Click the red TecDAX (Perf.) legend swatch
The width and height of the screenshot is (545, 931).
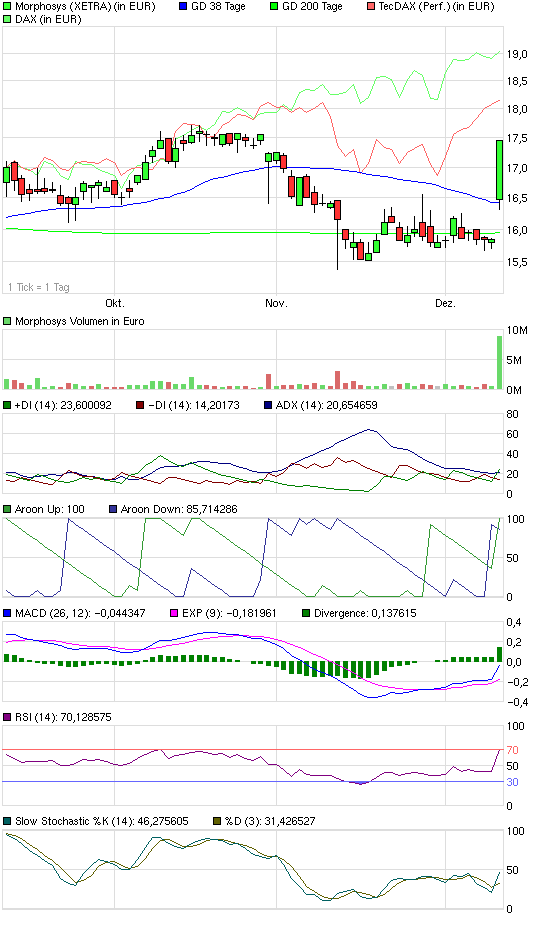370,7
